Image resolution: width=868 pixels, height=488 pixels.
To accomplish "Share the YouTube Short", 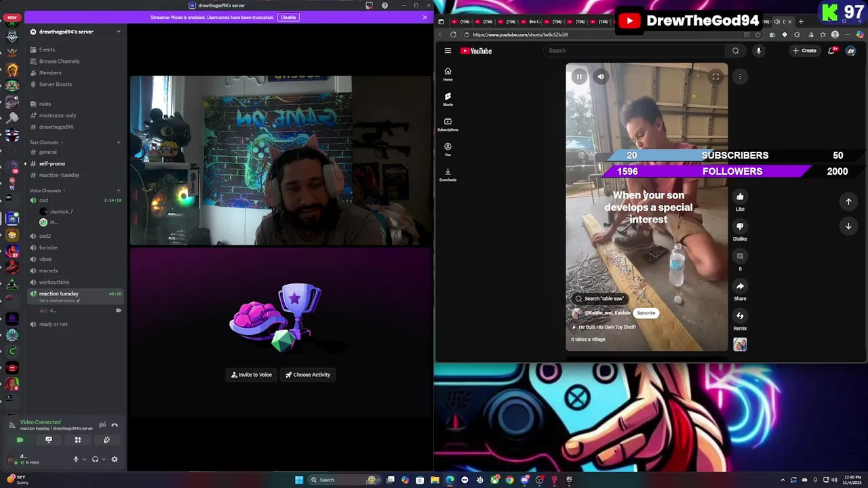I will pos(740,286).
